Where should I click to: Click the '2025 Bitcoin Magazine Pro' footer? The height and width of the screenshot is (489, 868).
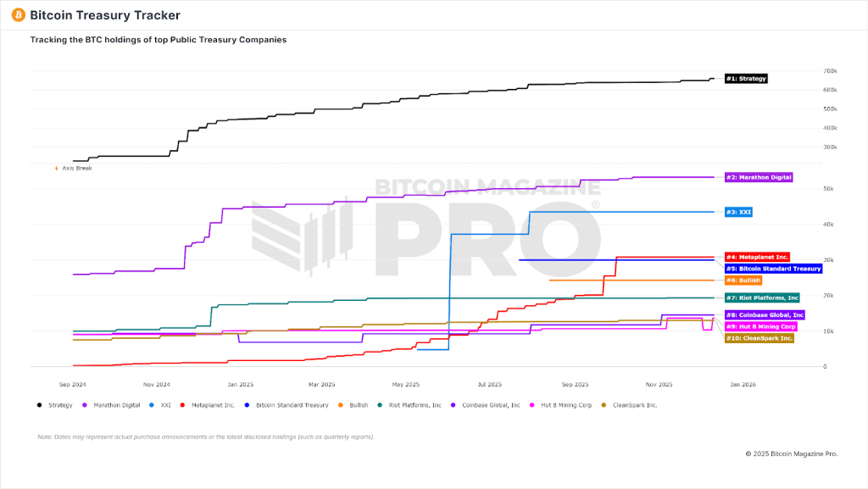point(791,453)
